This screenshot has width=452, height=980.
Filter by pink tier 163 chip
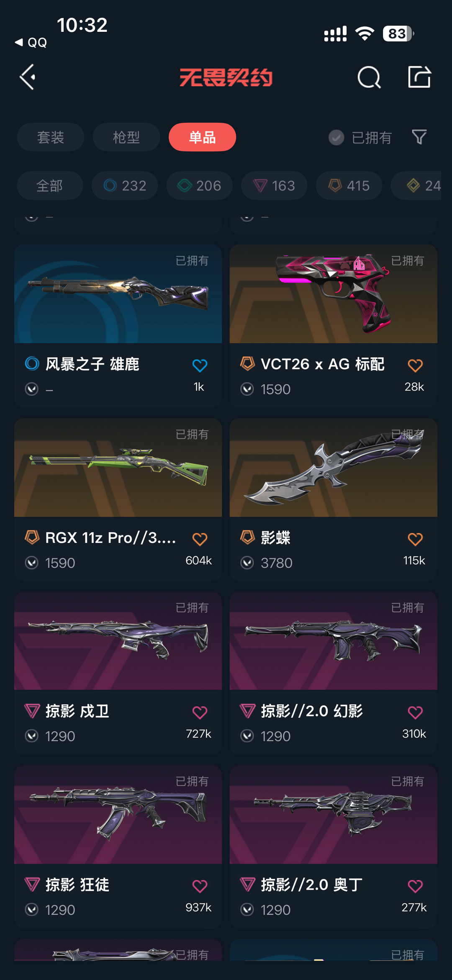pos(274,185)
